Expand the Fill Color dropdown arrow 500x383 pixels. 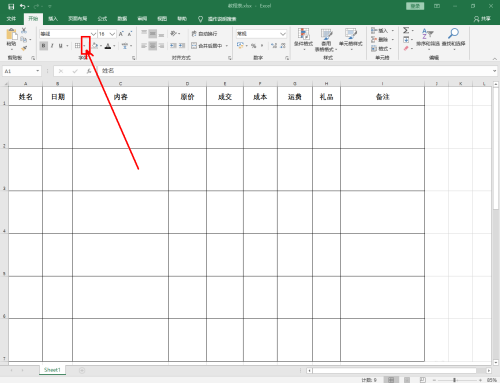click(x=101, y=46)
